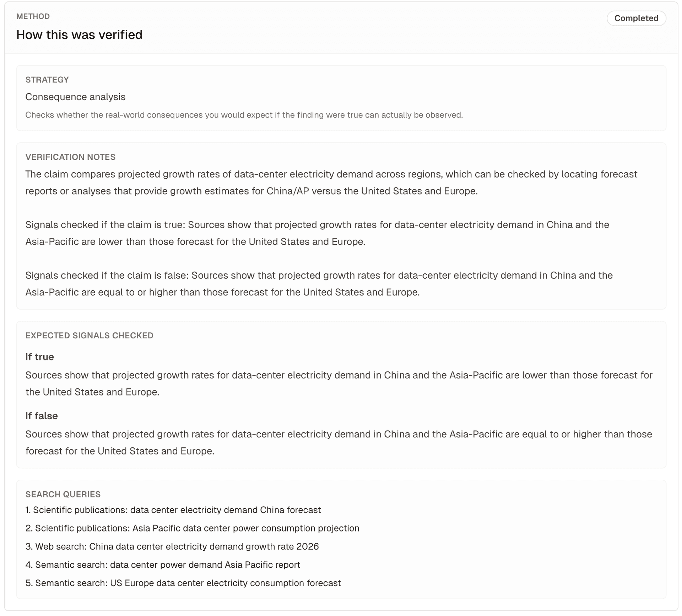682x616 pixels.
Task: Click the "If false" subheading
Action: click(41, 416)
